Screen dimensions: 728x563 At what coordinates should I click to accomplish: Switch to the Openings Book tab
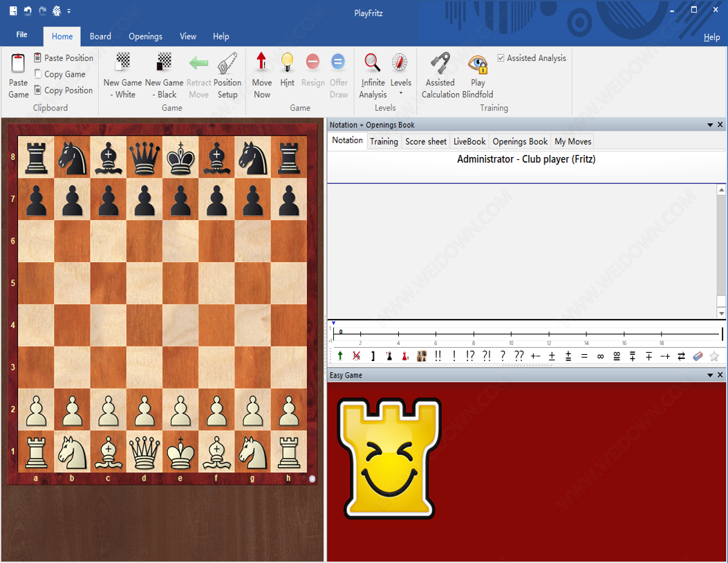tap(520, 142)
